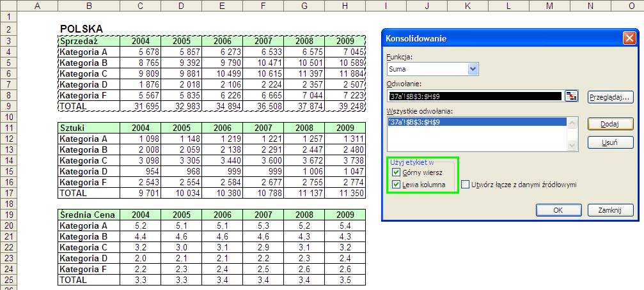This screenshot has height=290, width=644.
Task: Uncheck the Lewa kolumna checkbox
Action: click(396, 185)
